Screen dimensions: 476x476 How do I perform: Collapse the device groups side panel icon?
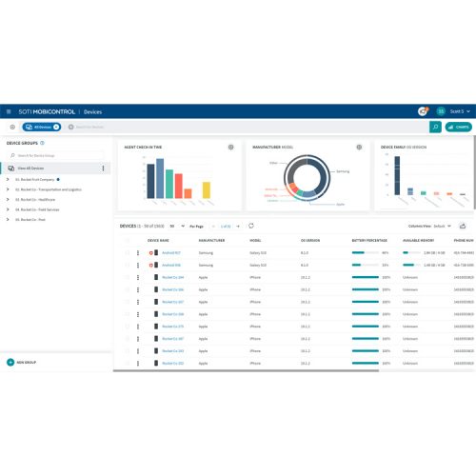coord(12,127)
